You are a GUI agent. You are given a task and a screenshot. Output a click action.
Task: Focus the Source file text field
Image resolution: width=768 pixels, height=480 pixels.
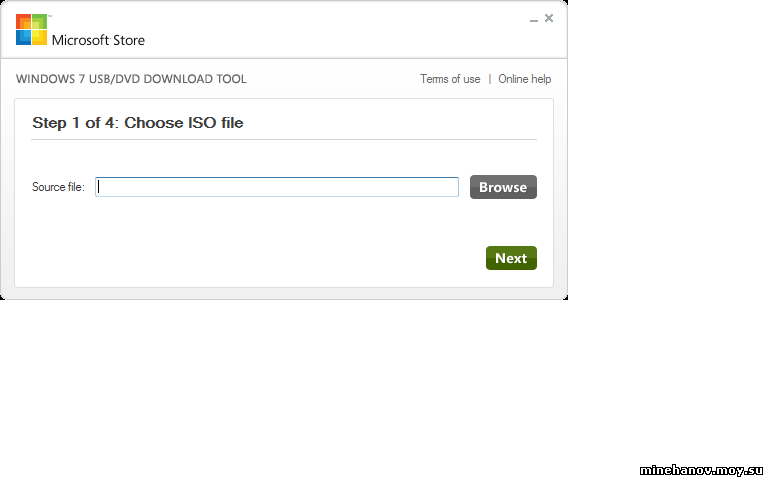pos(277,187)
